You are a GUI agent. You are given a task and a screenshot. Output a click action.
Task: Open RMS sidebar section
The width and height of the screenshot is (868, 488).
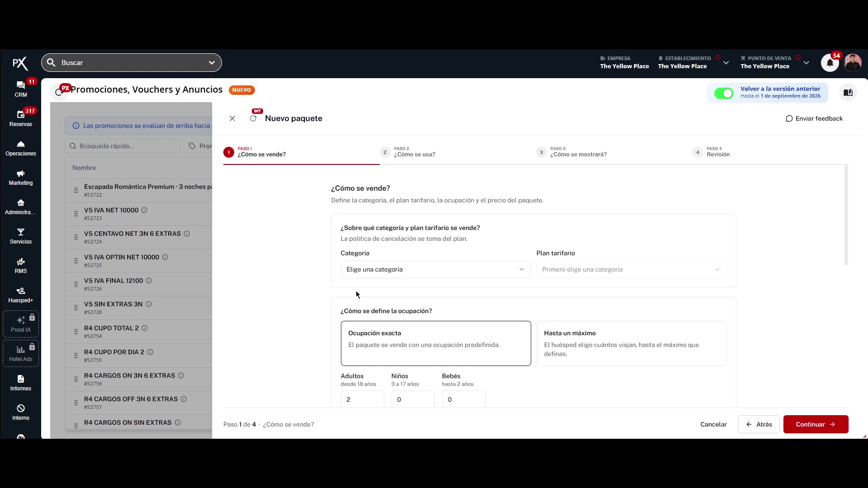[21, 265]
